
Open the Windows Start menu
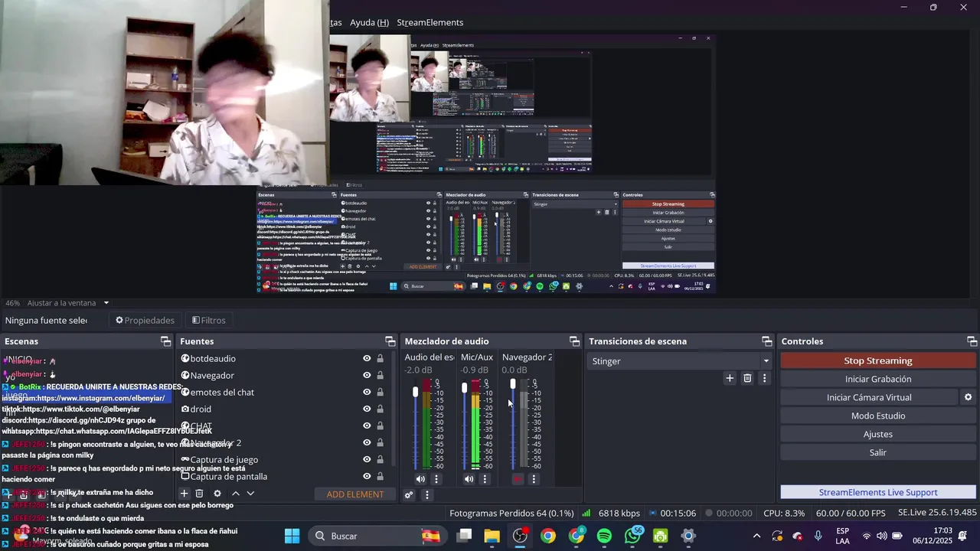tap(292, 536)
